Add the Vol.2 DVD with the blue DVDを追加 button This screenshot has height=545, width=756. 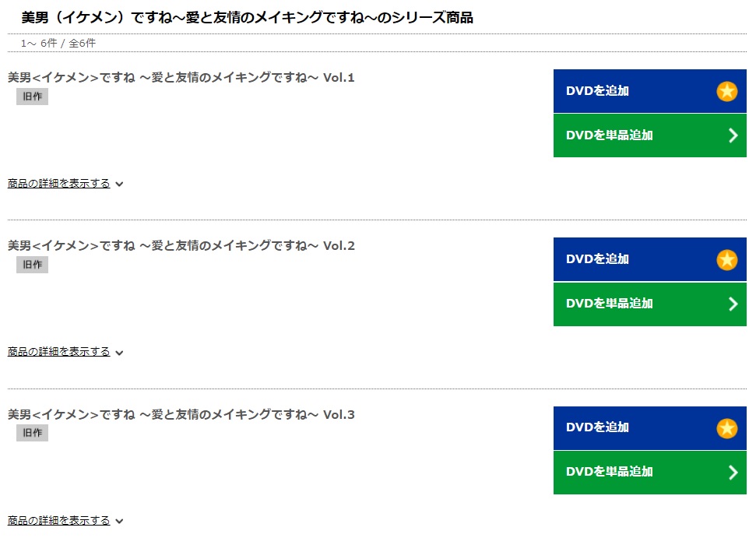click(649, 259)
